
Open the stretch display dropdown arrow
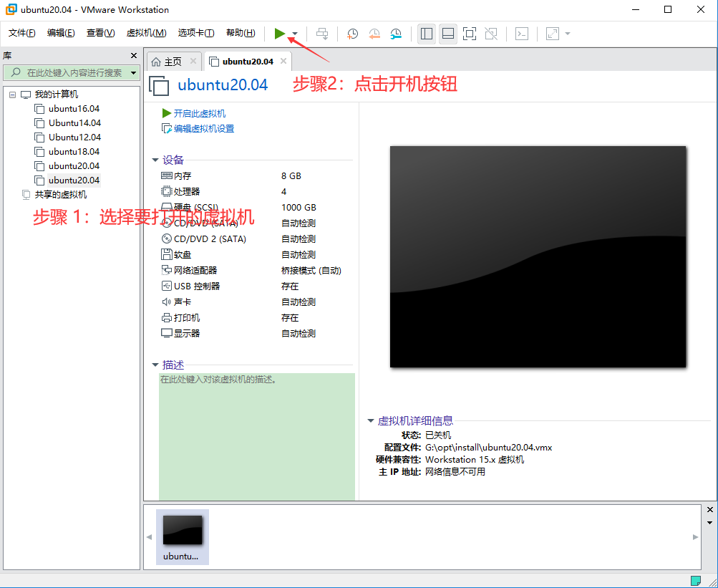(x=568, y=34)
